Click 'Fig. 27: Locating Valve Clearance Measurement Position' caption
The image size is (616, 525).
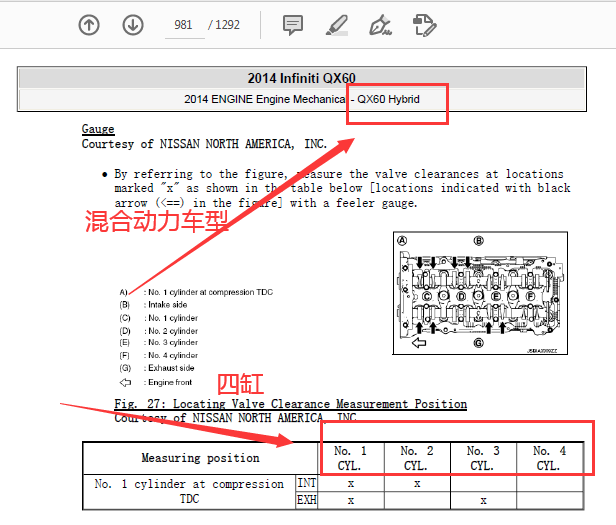291,404
